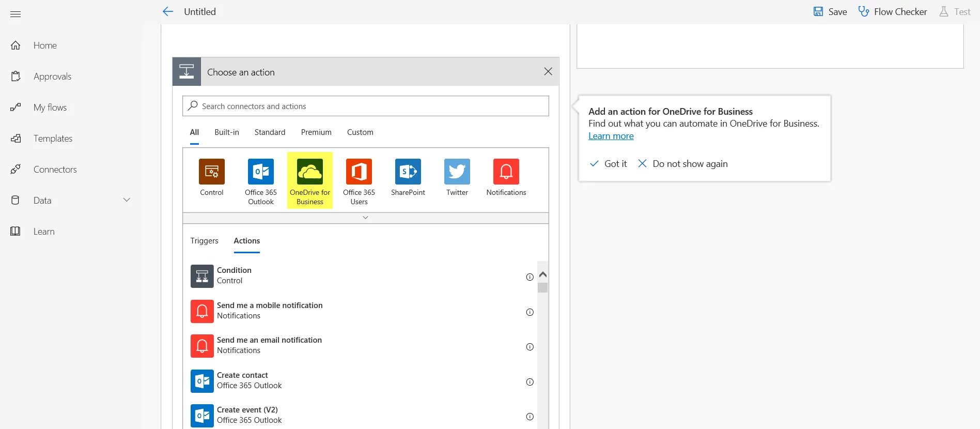Viewport: 980px width, 429px height.
Task: Show info for Create contact action
Action: [530, 382]
